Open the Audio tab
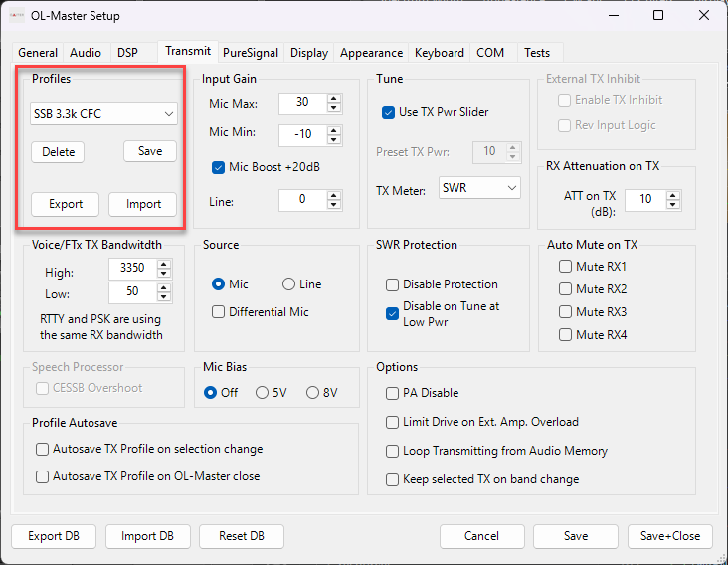Viewport: 728px width, 565px height. 86,53
